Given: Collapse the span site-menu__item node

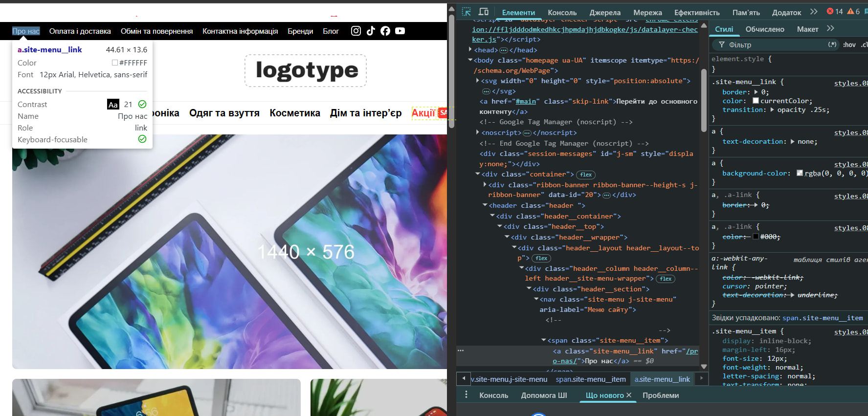Looking at the screenshot, I should click(x=544, y=340).
